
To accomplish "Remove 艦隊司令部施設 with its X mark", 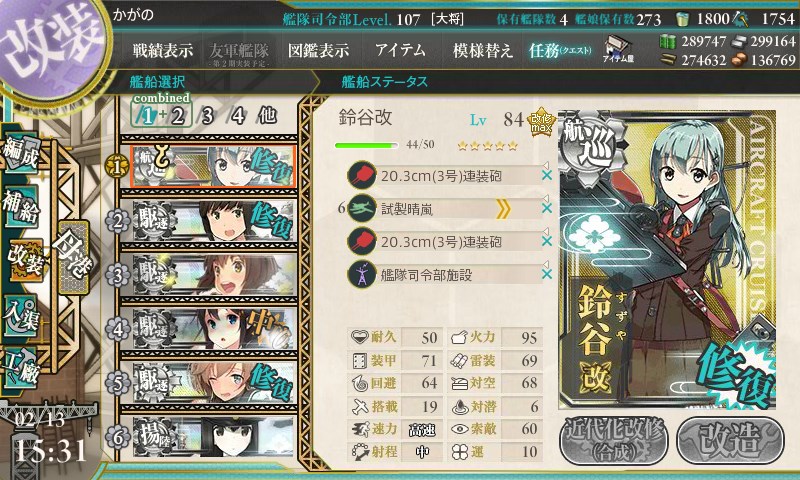I will click(546, 274).
